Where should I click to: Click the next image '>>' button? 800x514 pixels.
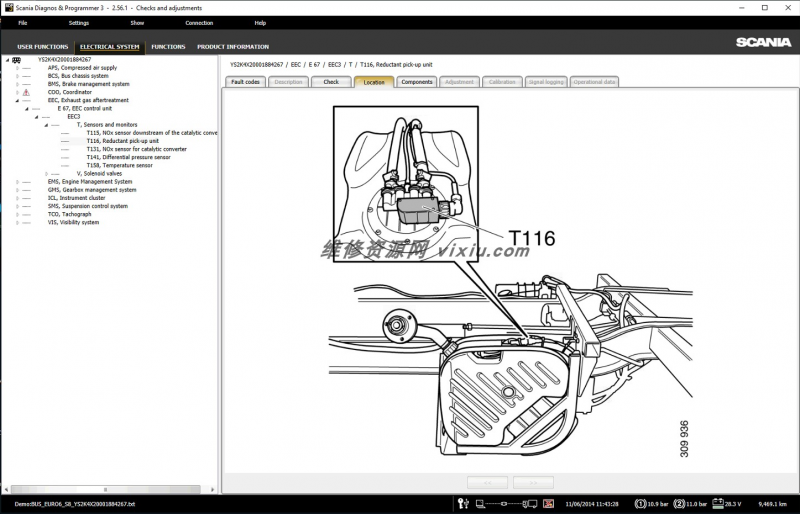533,482
